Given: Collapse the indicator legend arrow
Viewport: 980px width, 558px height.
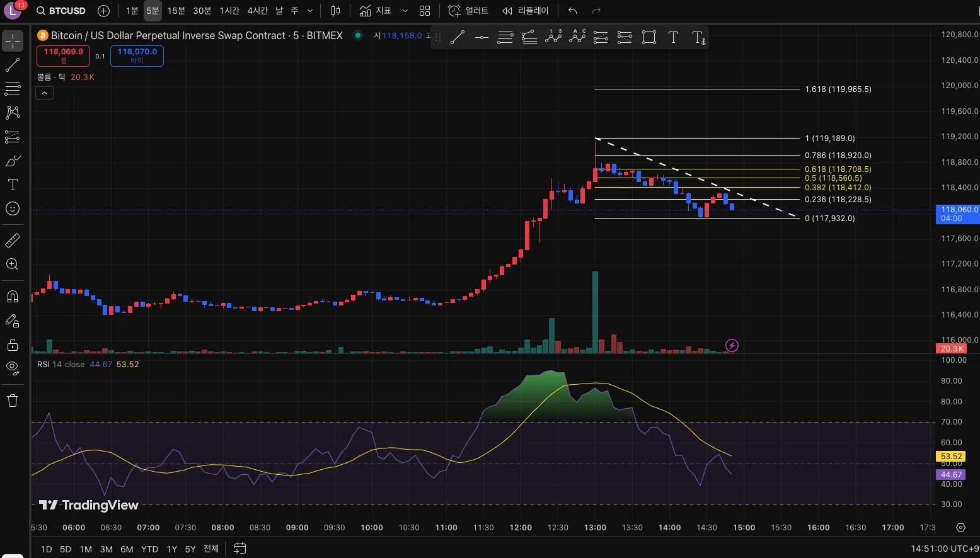Looking at the screenshot, I should click(44, 93).
